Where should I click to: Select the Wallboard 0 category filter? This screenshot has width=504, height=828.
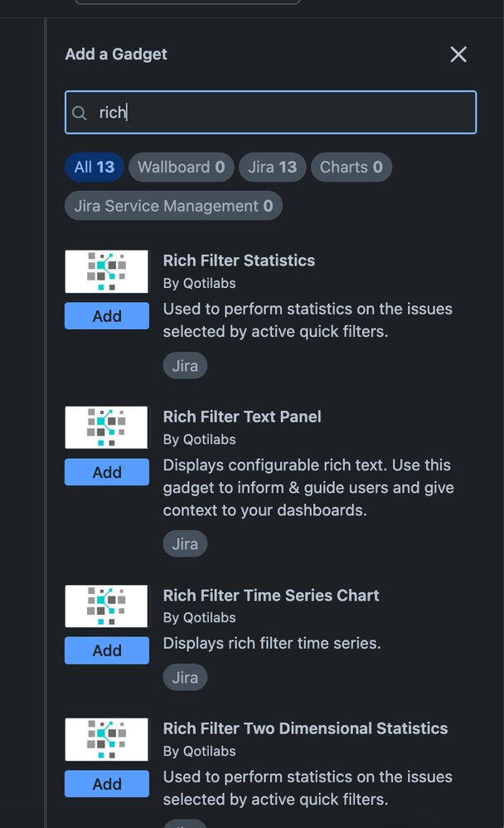(x=182, y=168)
